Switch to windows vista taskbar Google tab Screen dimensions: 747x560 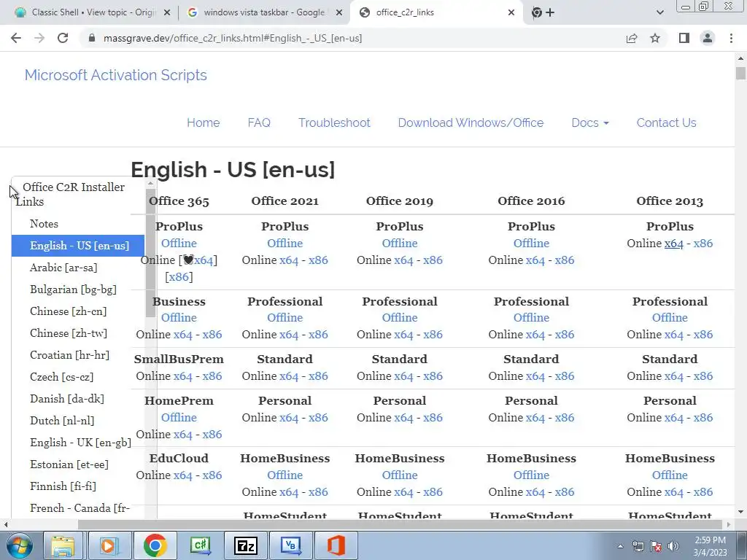point(264,12)
